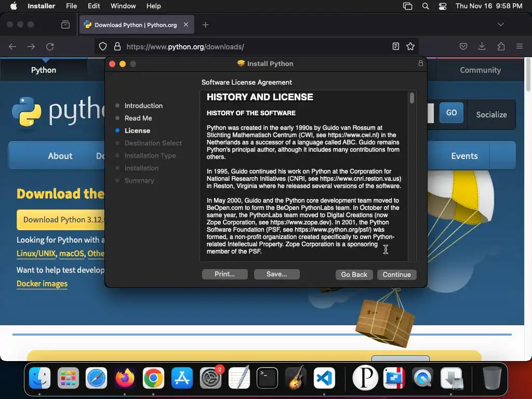Click the tracking protection shield icon

pos(103,46)
